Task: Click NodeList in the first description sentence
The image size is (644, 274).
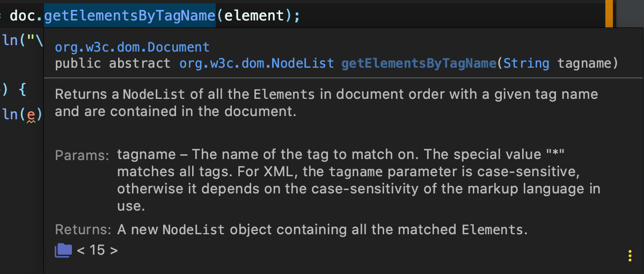Action: tap(154, 95)
